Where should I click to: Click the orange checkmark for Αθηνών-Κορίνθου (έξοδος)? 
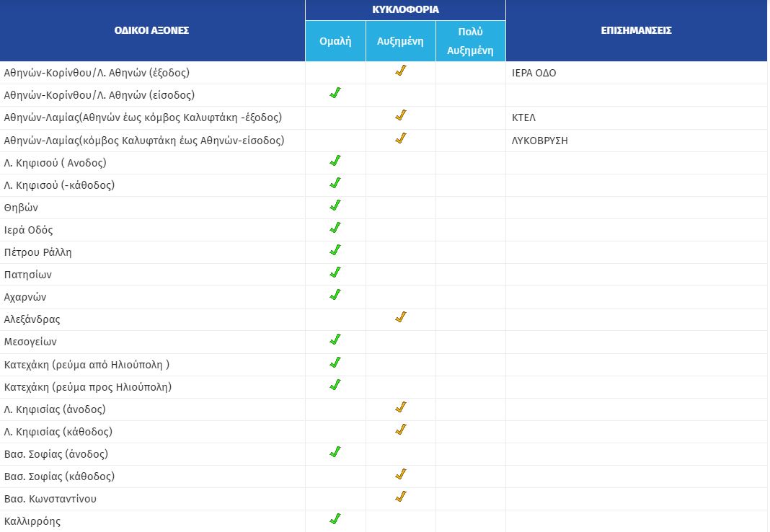[x=401, y=71]
